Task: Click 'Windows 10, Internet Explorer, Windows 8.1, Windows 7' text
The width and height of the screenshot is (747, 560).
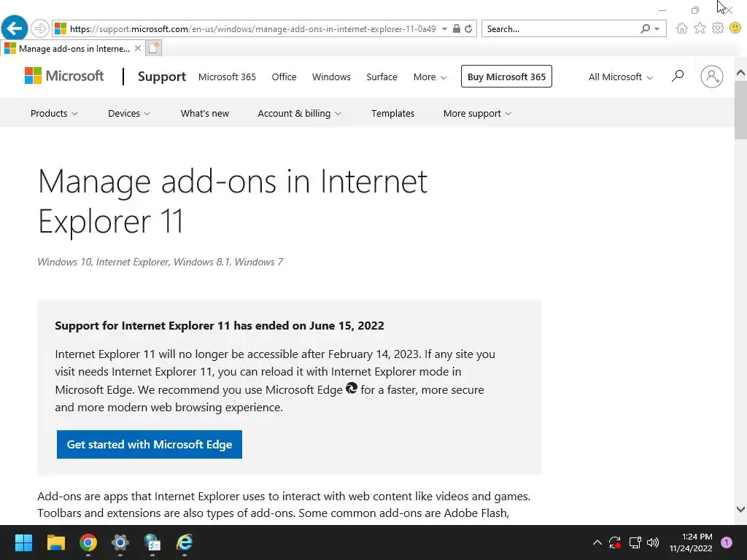Action: (160, 262)
